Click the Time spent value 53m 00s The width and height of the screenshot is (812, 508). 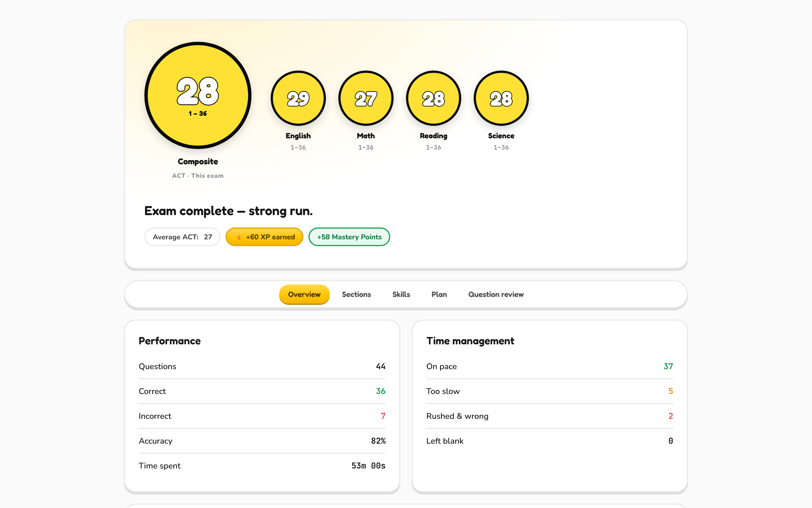368,466
